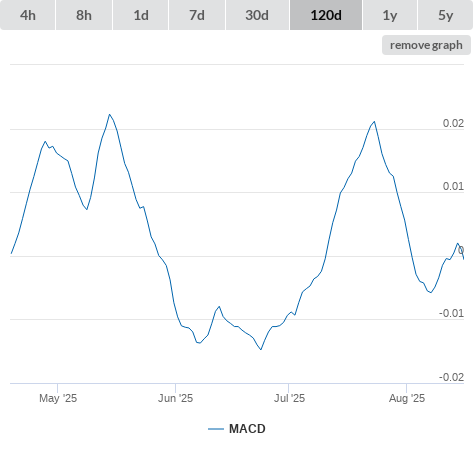The width and height of the screenshot is (474, 455).
Task: Switch chart to the 30d range
Action: (257, 15)
